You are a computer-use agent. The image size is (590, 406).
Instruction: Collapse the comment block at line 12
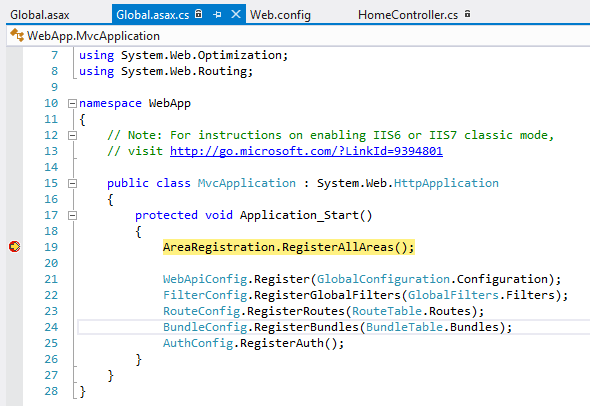click(x=72, y=135)
